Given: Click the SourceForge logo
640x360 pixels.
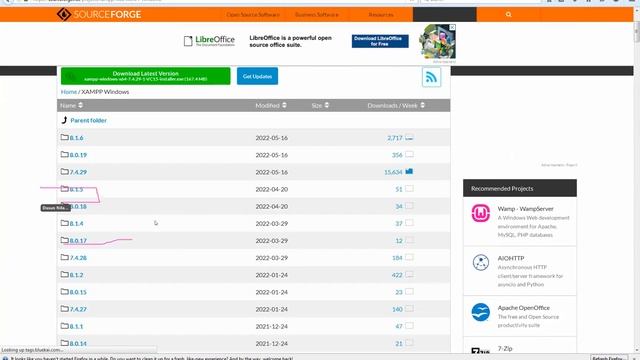Looking at the screenshot, I should coord(99,14).
